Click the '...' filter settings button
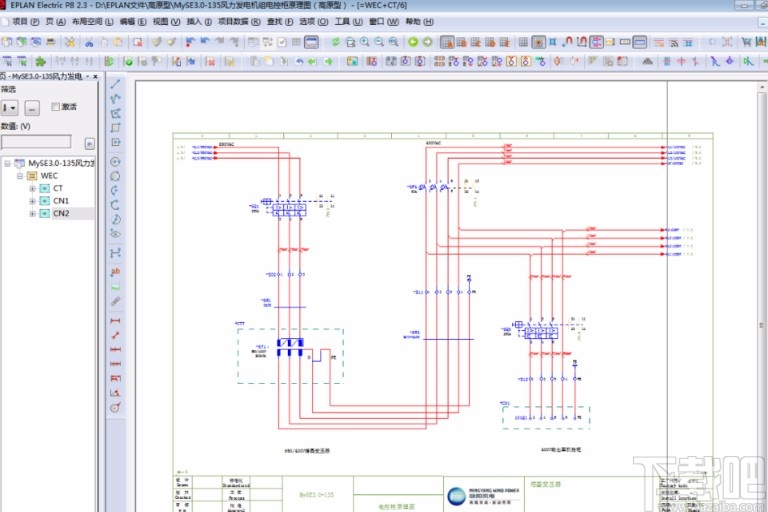Image resolution: width=768 pixels, height=512 pixels. [32, 107]
